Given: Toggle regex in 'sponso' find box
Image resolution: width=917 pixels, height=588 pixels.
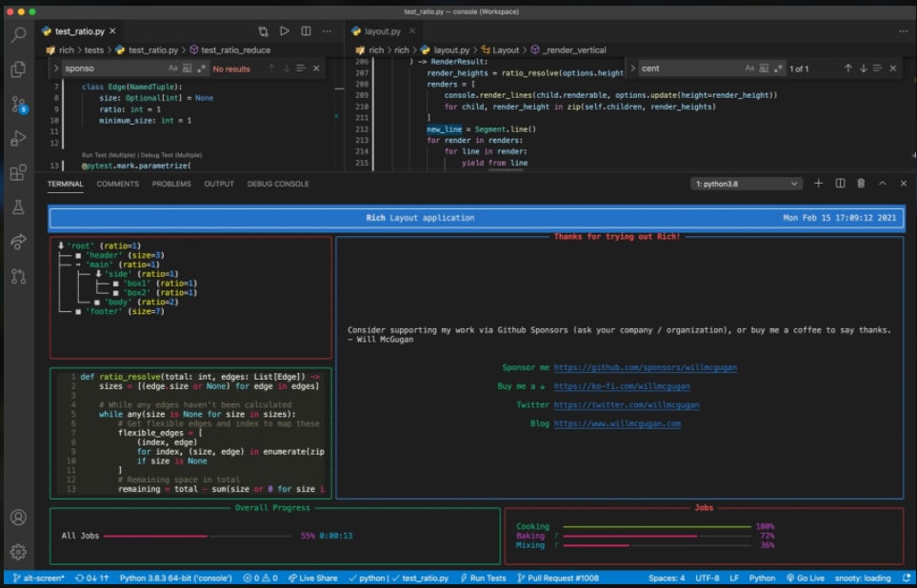Looking at the screenshot, I should pos(201,69).
